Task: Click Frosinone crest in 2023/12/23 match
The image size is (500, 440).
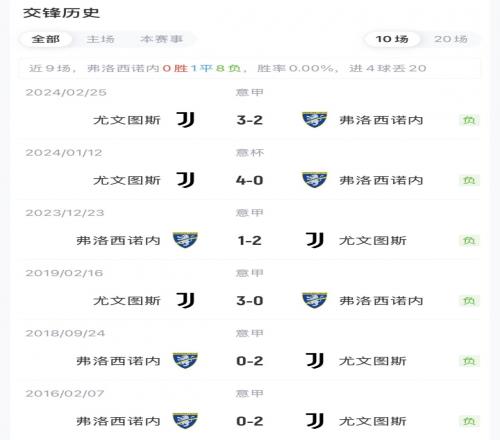Action: point(185,240)
